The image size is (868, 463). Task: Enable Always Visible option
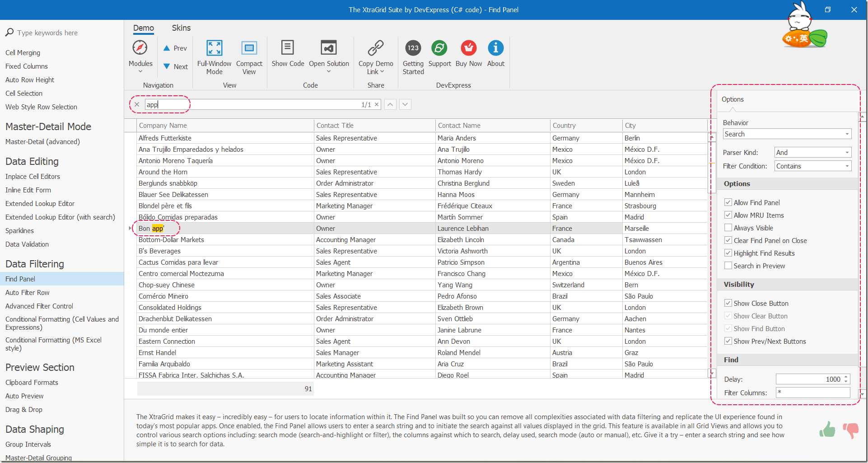pos(728,228)
